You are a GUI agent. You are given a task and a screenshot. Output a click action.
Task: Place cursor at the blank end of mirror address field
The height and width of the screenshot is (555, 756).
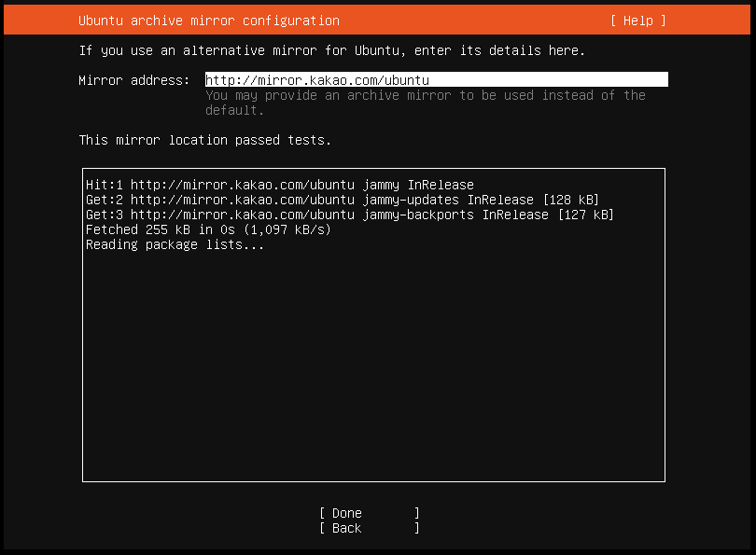pos(560,80)
